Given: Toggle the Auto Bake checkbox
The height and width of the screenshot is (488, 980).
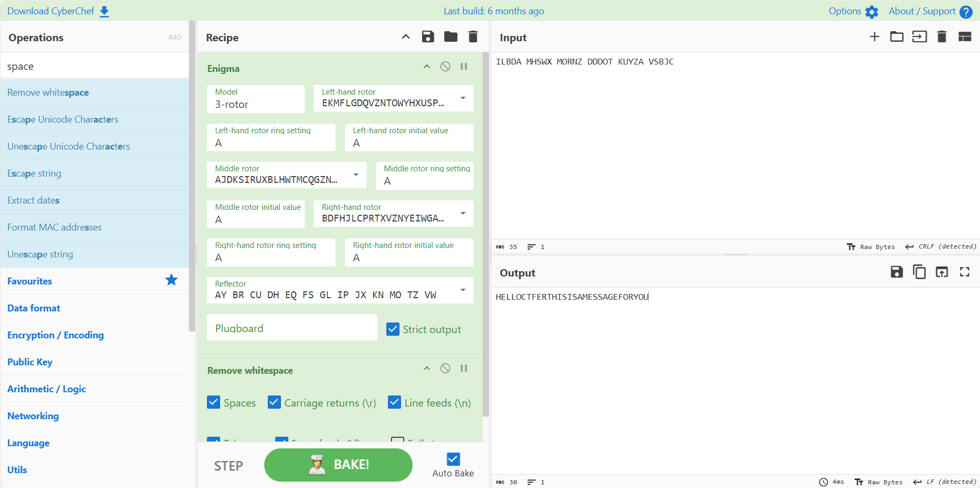Looking at the screenshot, I should pyautogui.click(x=453, y=459).
